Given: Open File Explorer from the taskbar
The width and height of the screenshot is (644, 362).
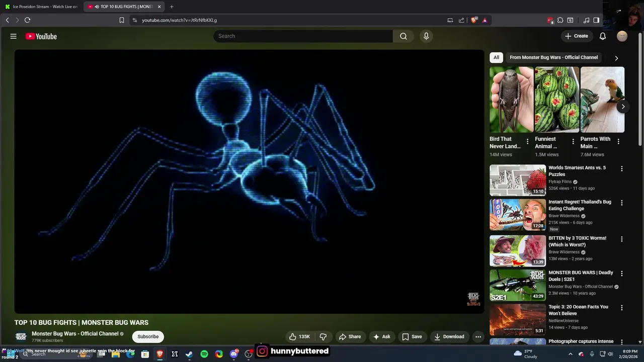Looking at the screenshot, I should point(116,354).
